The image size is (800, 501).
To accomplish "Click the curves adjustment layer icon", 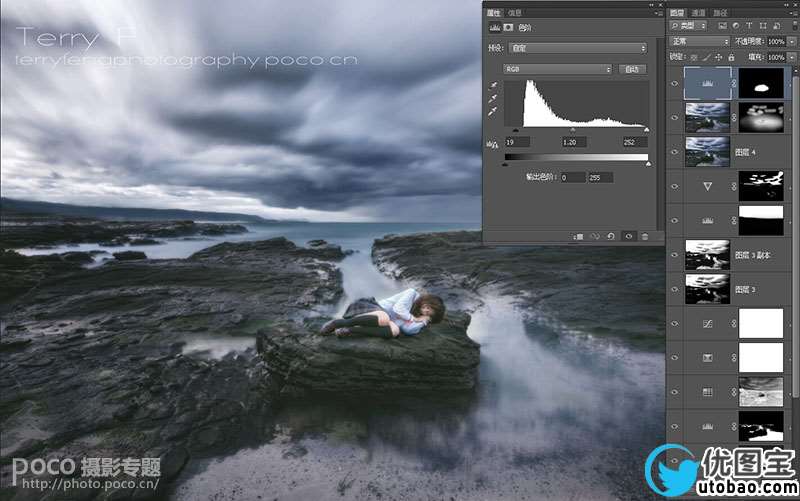I will 708,324.
